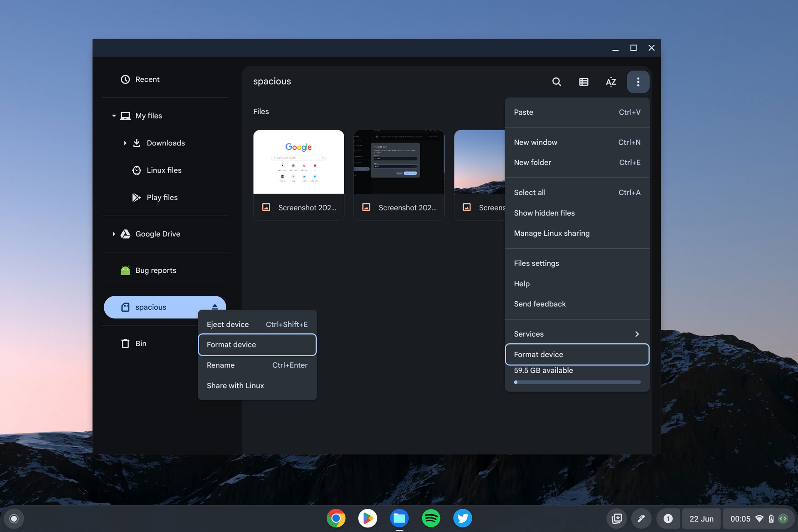The height and width of the screenshot is (532, 798).
Task: Select New window menu item
Action: click(577, 142)
